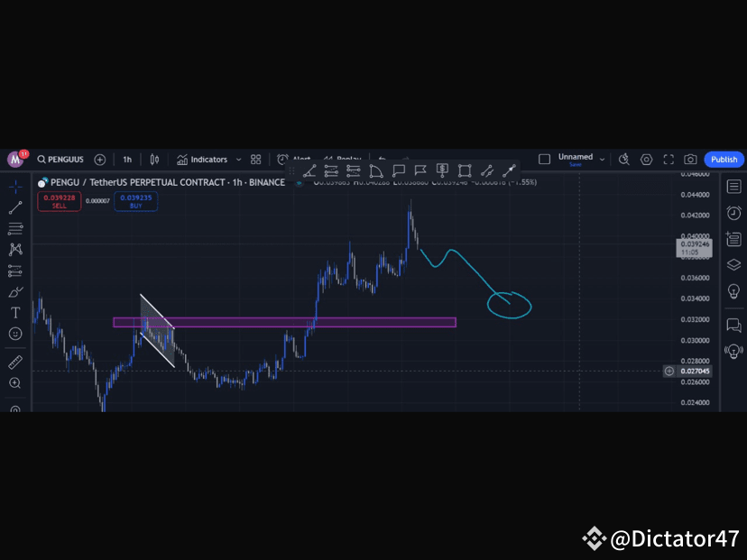Enter fullscreen mode
The width and height of the screenshot is (747, 560).
click(669, 160)
